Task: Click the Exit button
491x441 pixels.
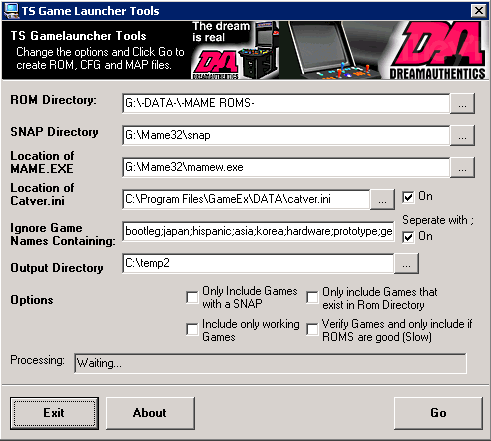Action: (x=54, y=413)
